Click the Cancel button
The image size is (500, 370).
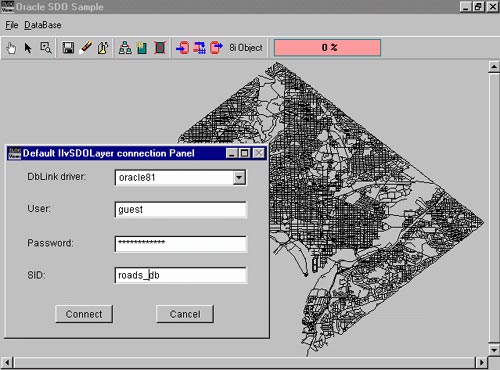pyautogui.click(x=185, y=314)
